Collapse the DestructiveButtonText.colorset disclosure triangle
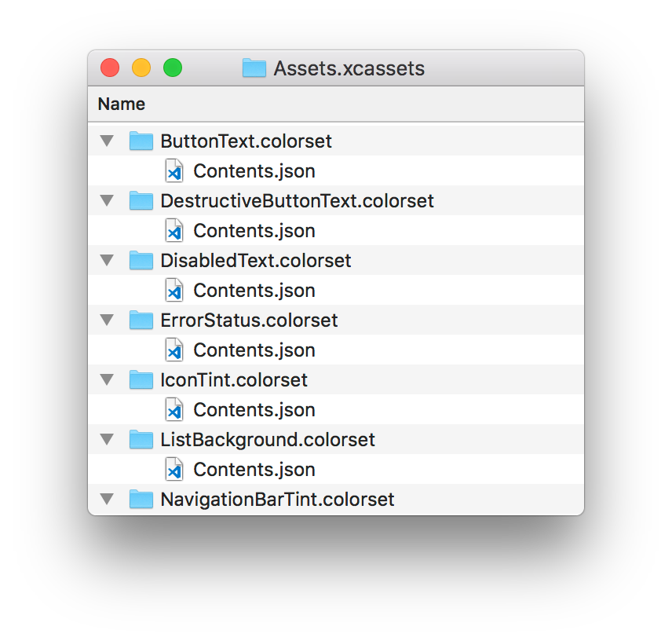 (108, 201)
